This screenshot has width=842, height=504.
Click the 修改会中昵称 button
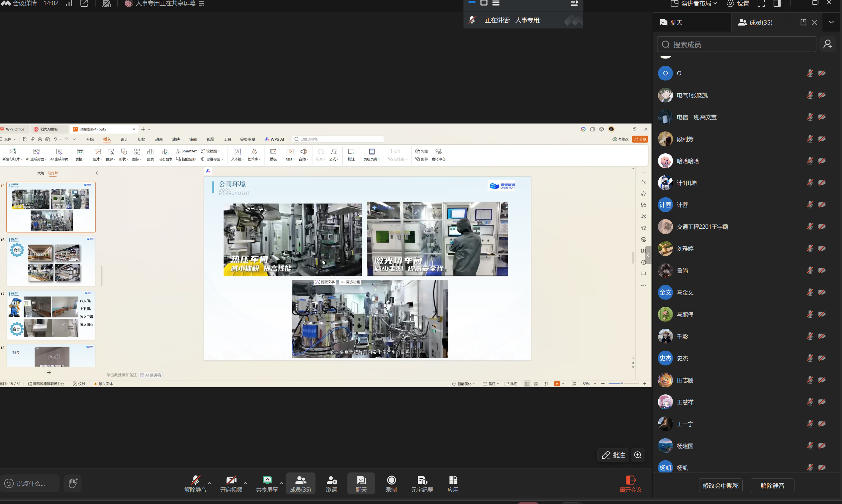(720, 485)
